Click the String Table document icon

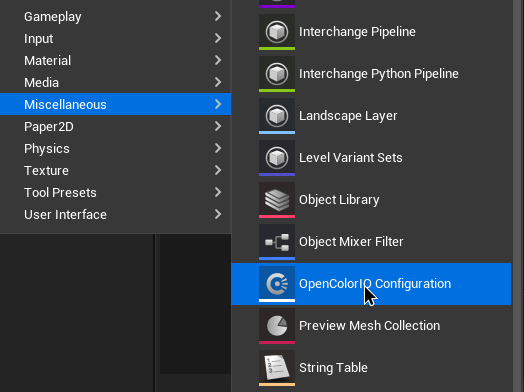[277, 368]
